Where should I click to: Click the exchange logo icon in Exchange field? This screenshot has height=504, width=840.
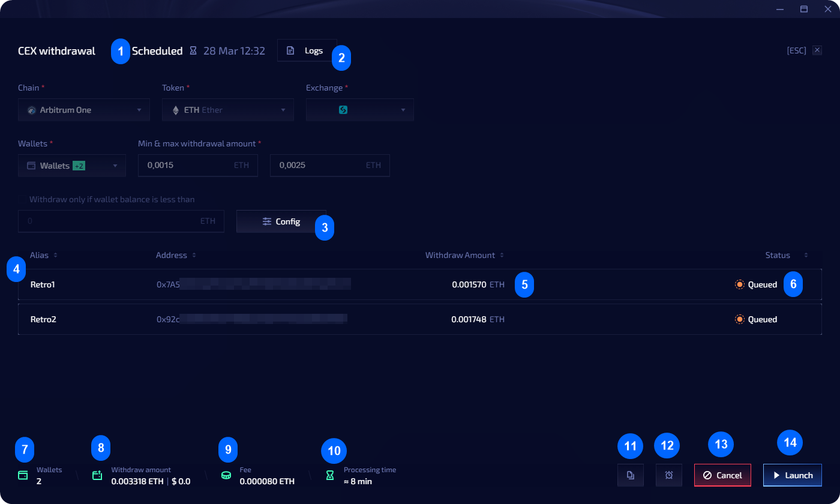[x=343, y=110]
